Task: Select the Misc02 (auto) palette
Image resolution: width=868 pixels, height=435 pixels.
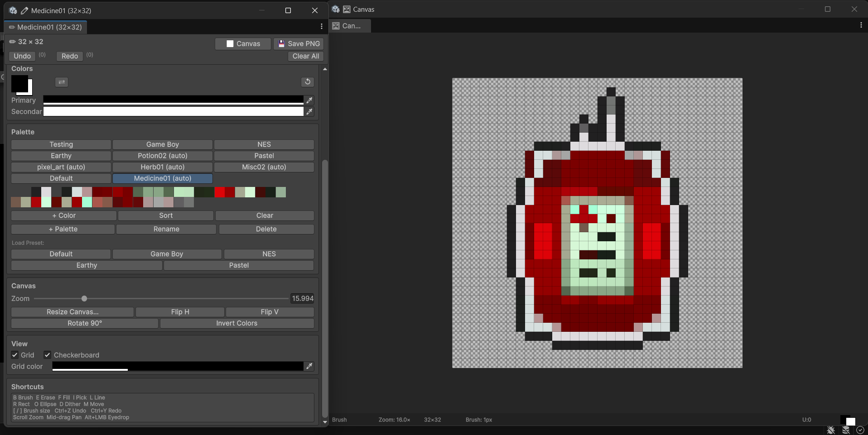Action: click(x=264, y=167)
